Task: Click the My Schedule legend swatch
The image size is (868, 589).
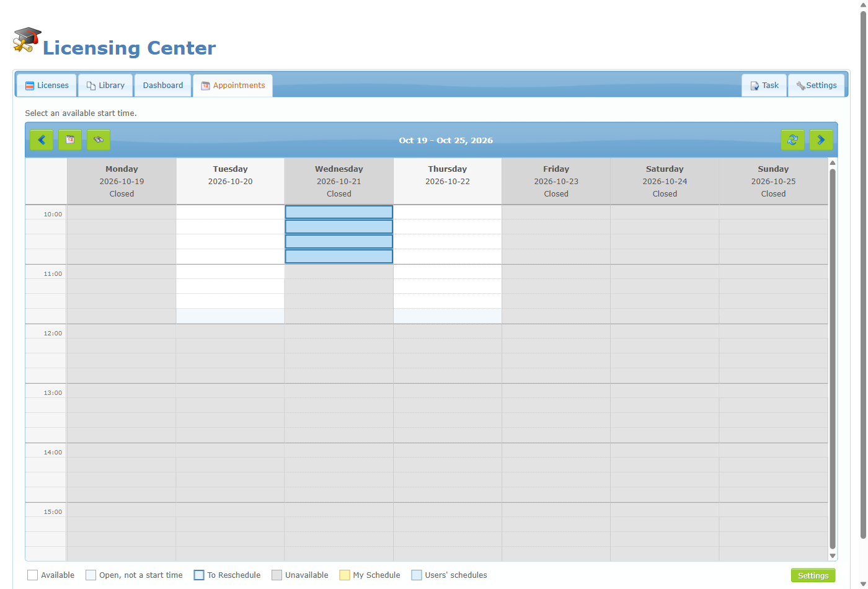Action: coord(345,575)
